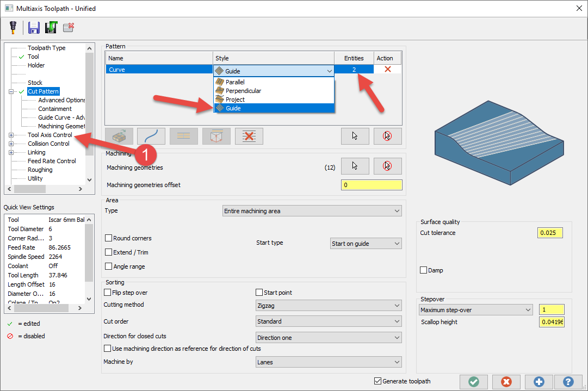Screen dimensions: 588x391
Task: Uncheck Generate toolpath checkbox
Action: click(377, 381)
